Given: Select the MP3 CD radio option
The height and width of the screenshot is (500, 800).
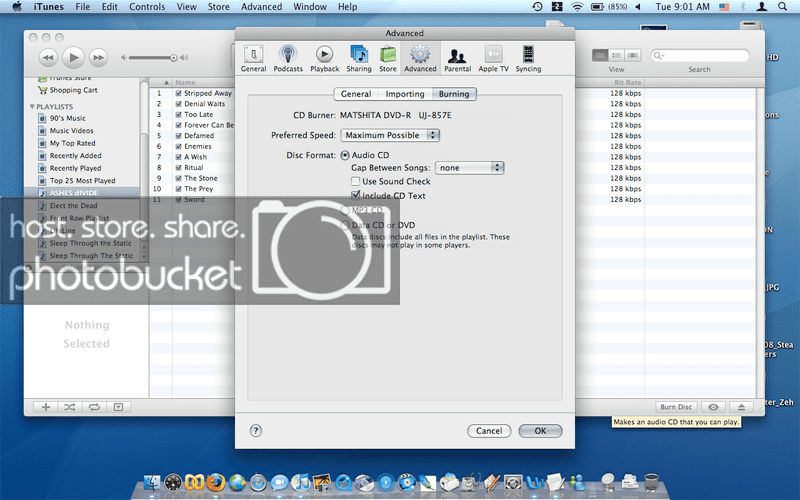Looking at the screenshot, I should pyautogui.click(x=345, y=210).
